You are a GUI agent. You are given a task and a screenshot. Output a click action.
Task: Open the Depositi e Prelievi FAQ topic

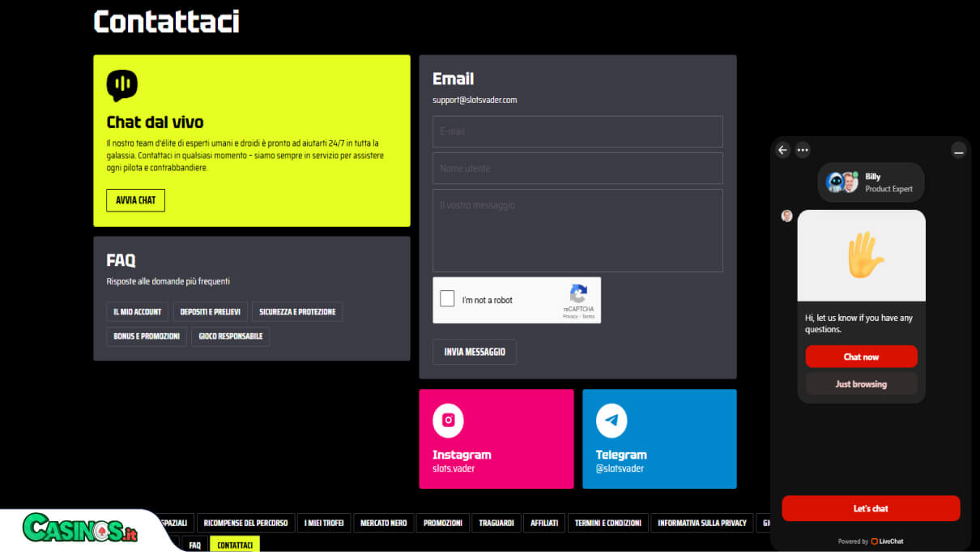click(211, 312)
